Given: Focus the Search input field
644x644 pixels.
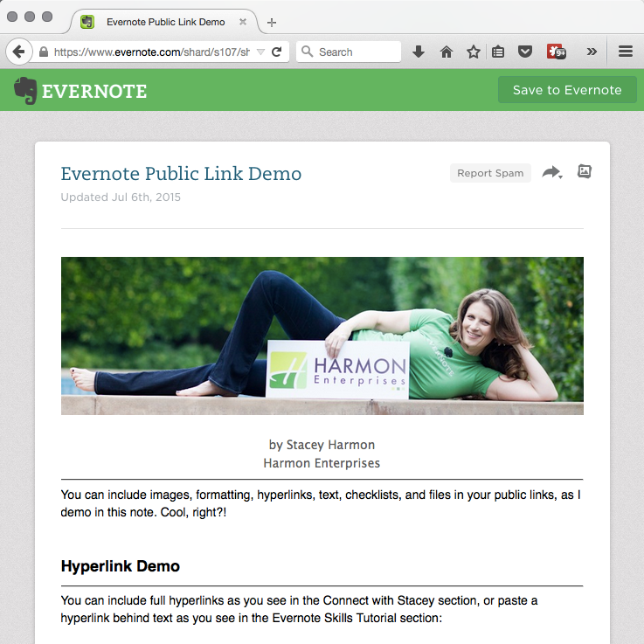Looking at the screenshot, I should [x=349, y=52].
